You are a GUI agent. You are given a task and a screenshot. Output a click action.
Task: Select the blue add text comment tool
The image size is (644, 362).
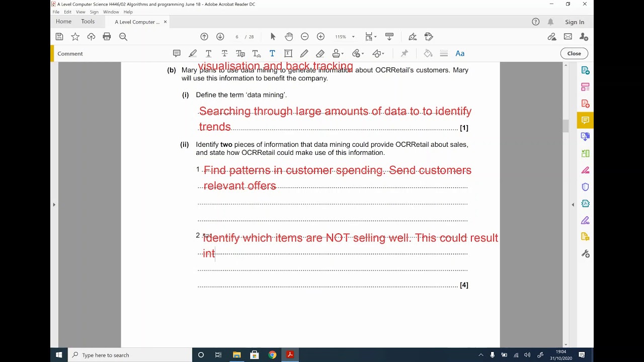(272, 53)
